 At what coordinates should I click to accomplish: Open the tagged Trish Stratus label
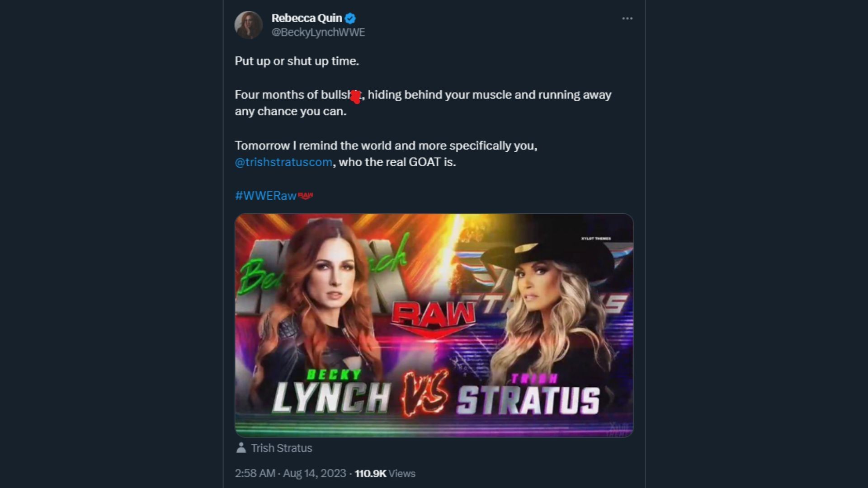click(281, 448)
